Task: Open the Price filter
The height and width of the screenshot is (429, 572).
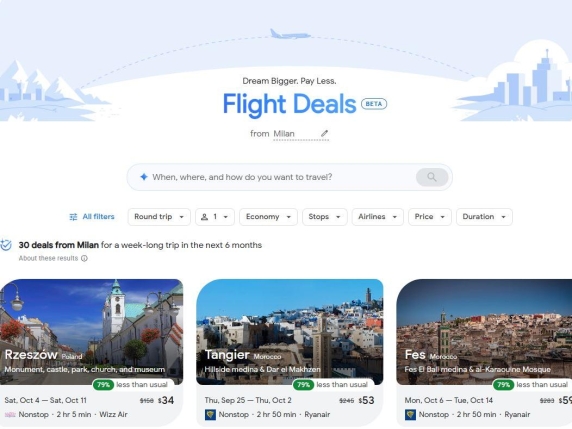Action: coord(430,217)
